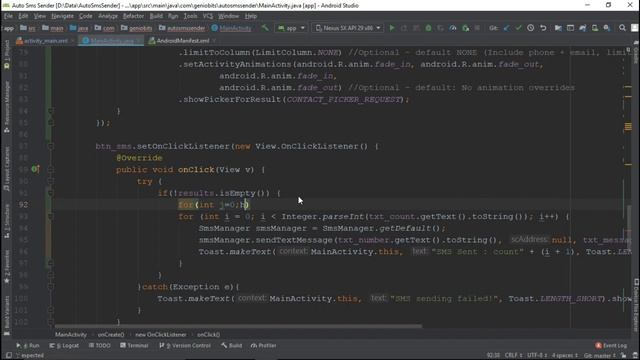
Task: Click the override gutter icon on line 89
Action: click(36, 169)
